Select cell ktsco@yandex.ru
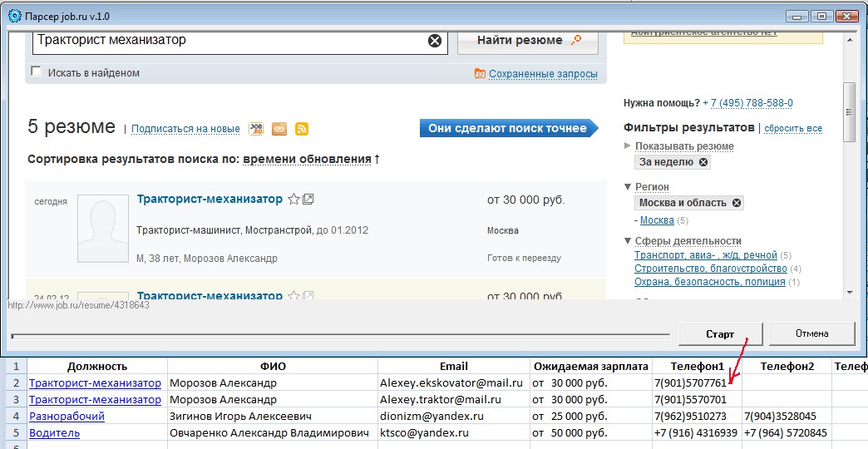Viewport: 868px width, 449px height. [x=454, y=433]
